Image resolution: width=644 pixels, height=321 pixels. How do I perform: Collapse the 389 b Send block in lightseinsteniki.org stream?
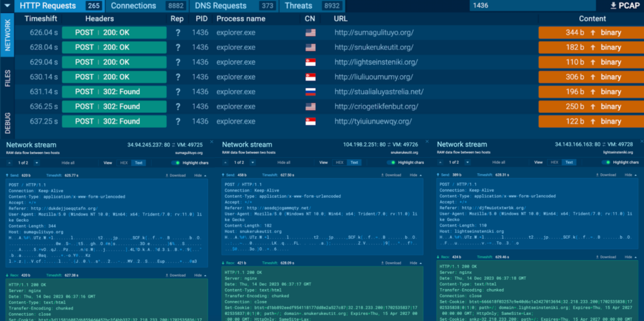pos(632,175)
